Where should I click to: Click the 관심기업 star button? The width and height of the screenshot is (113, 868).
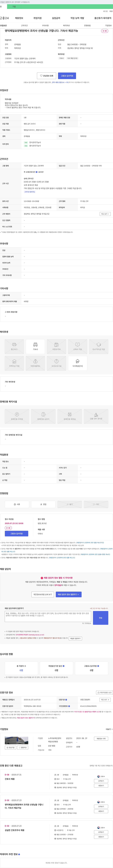[x=10, y=747]
